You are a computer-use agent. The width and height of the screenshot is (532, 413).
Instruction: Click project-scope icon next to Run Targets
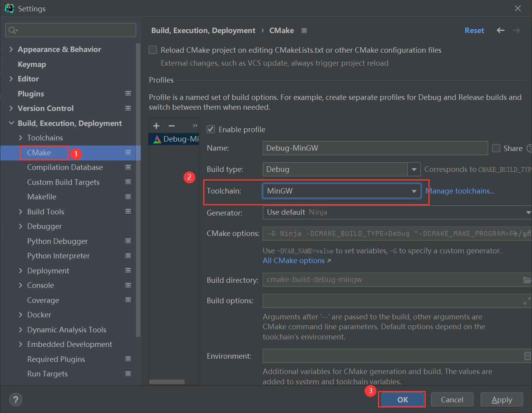128,374
